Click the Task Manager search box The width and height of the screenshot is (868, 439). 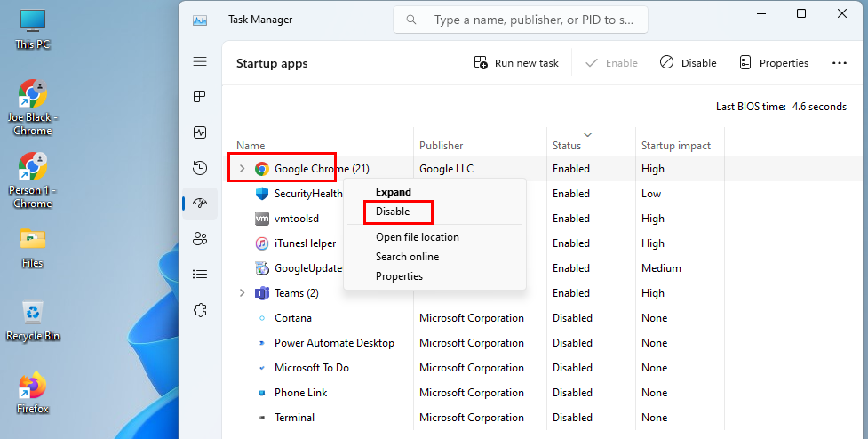(x=532, y=19)
